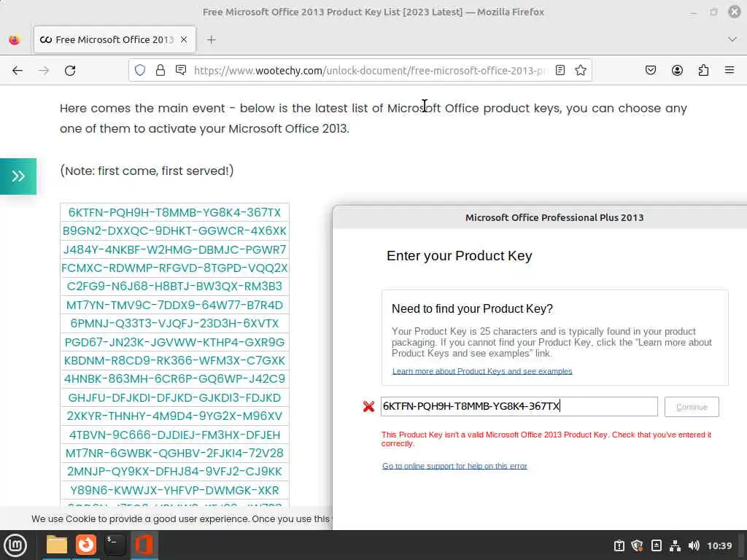Select key GHJFU-DFJKDI-DFJKD-GJKDI3-FDJKD
747x560 pixels.
174,397
